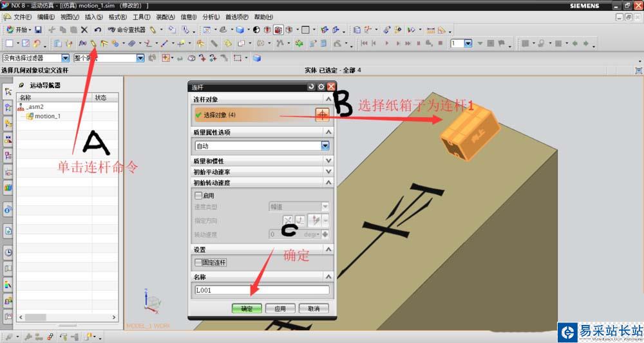Click the 取消 Cancel button

[314, 308]
